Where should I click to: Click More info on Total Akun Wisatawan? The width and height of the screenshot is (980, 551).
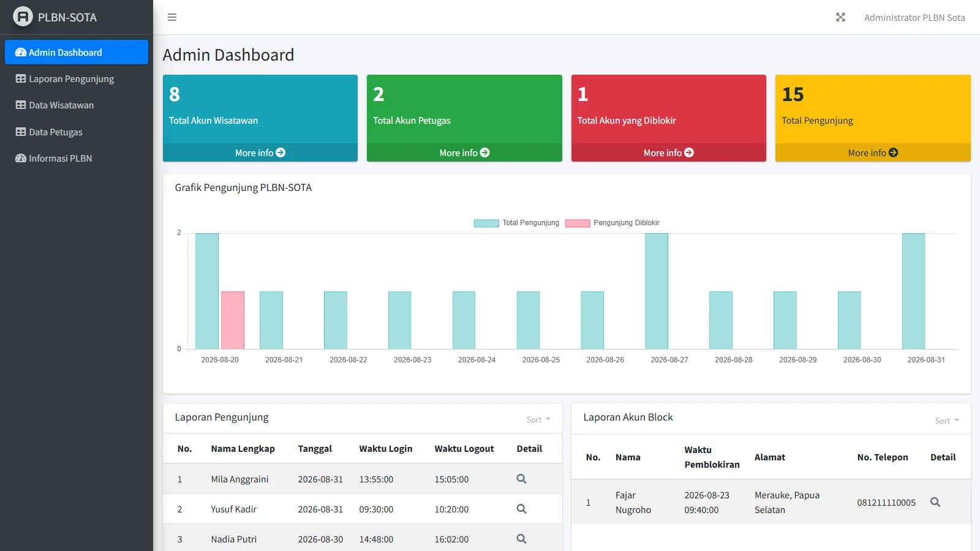(260, 152)
